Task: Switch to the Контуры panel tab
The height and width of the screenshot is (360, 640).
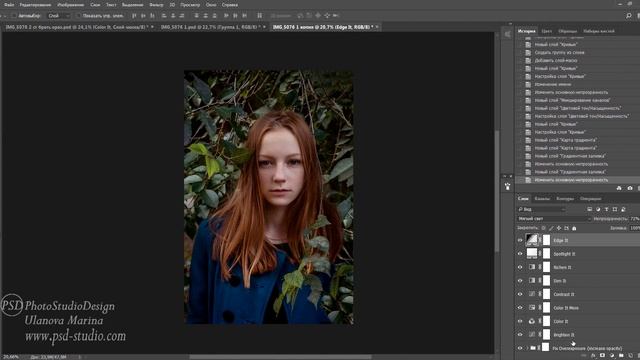Action: coord(565,199)
